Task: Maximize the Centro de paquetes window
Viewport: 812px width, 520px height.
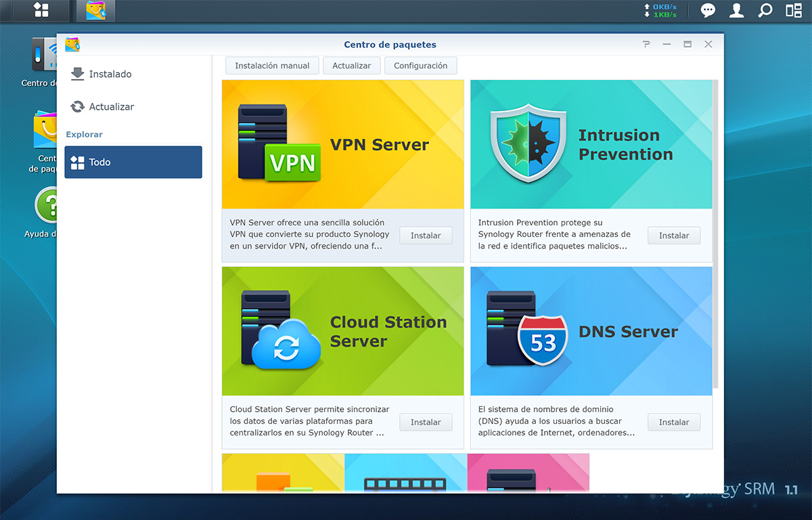Action: tap(687, 44)
